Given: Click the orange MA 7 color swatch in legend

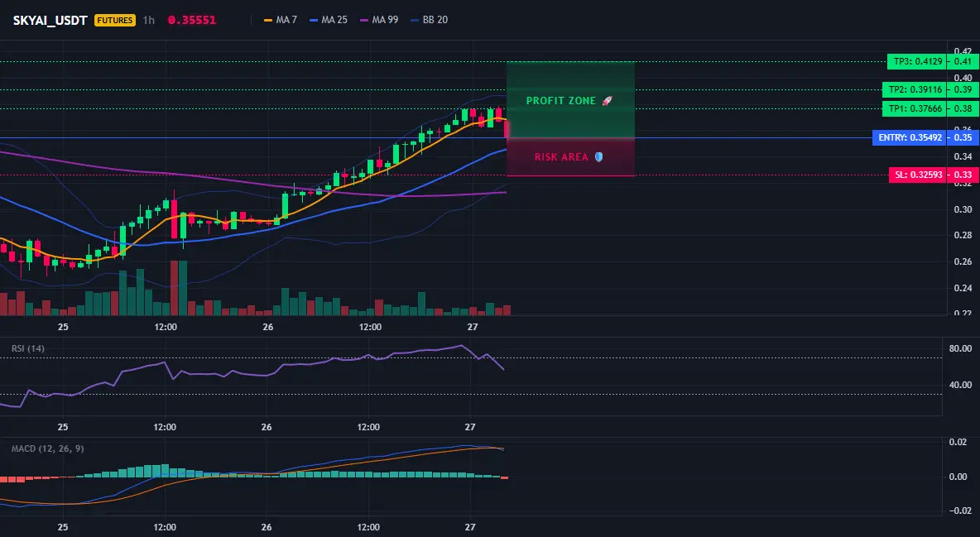Looking at the screenshot, I should (x=269, y=20).
